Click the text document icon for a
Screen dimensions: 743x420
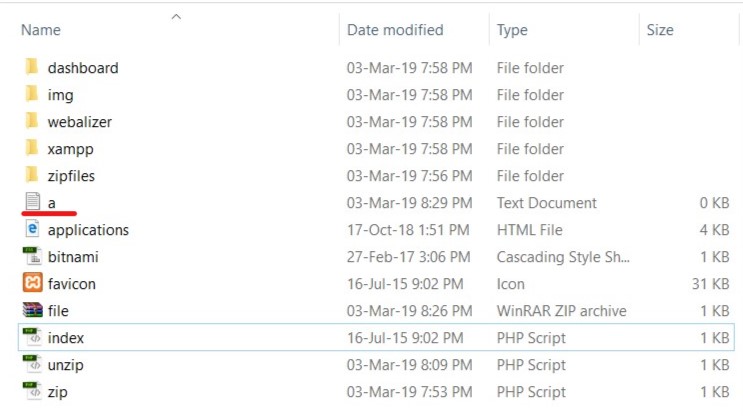point(31,203)
